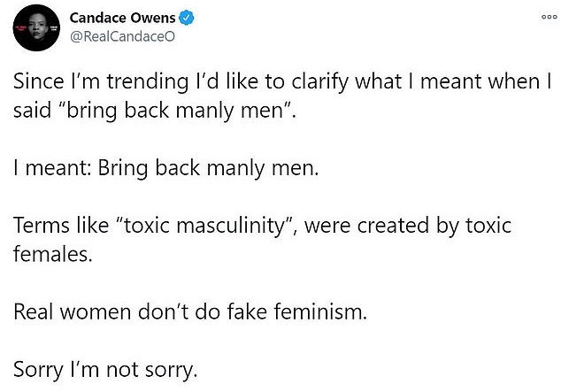Click the quoted phrase "toxic masculinity"
The image size is (561, 392).
(x=203, y=226)
